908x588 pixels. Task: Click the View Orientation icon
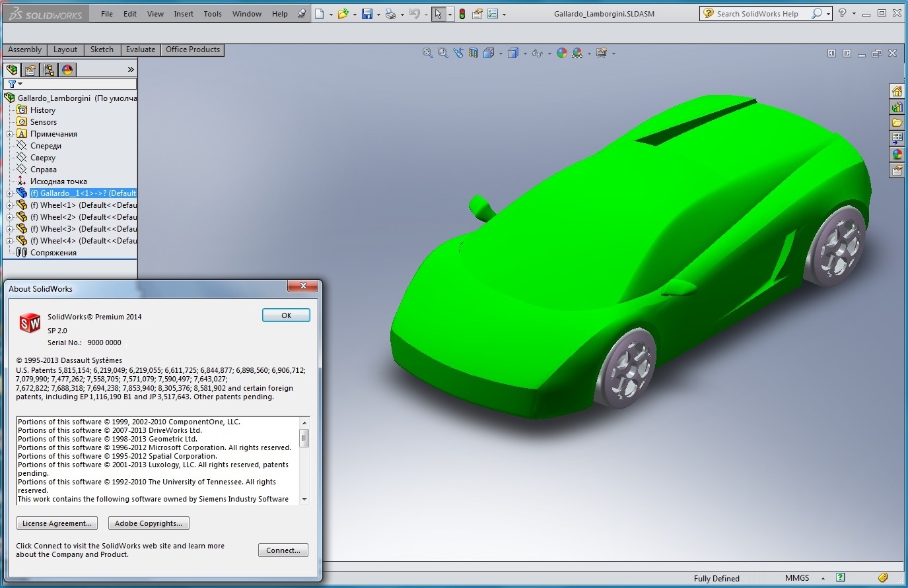(489, 53)
